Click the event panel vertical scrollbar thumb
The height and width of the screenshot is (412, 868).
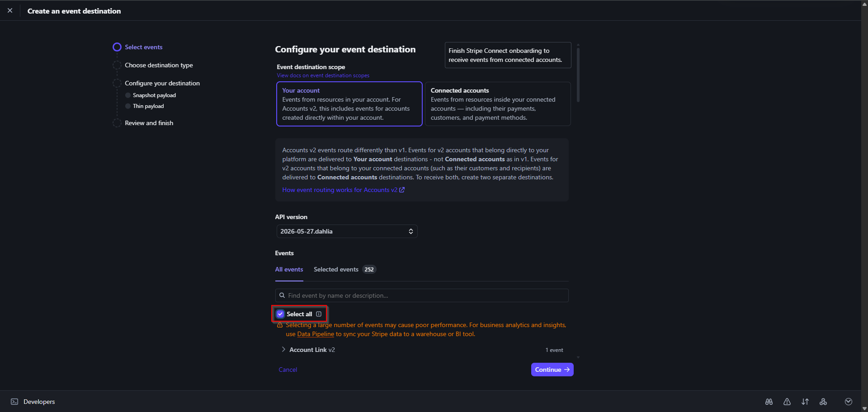pos(578,75)
